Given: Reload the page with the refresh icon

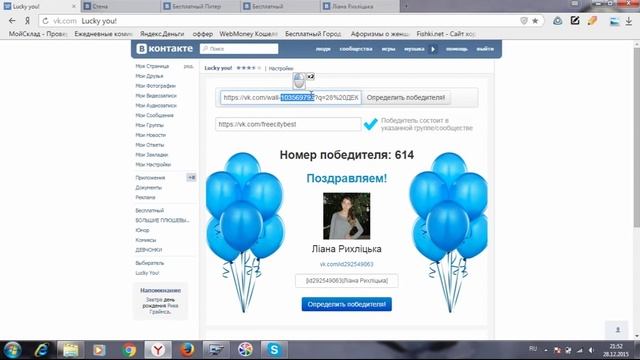Looking at the screenshot, I should [x=45, y=21].
